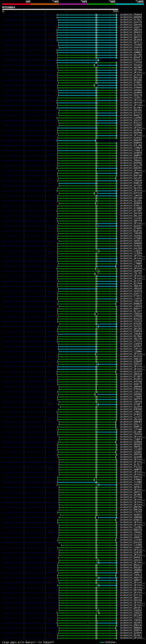146x644 pixels.
Task: Open UniRef100_Q84UC6 hit
Action: pyautogui.click(x=131, y=32)
